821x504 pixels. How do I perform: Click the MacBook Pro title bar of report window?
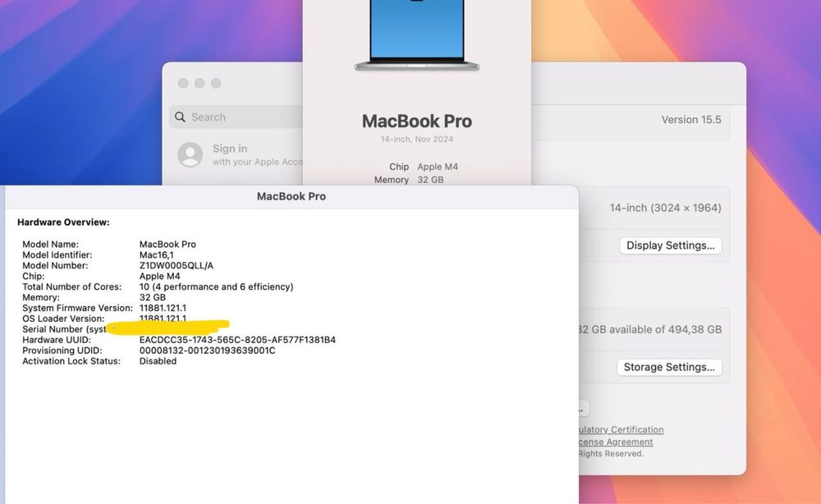pos(291,196)
